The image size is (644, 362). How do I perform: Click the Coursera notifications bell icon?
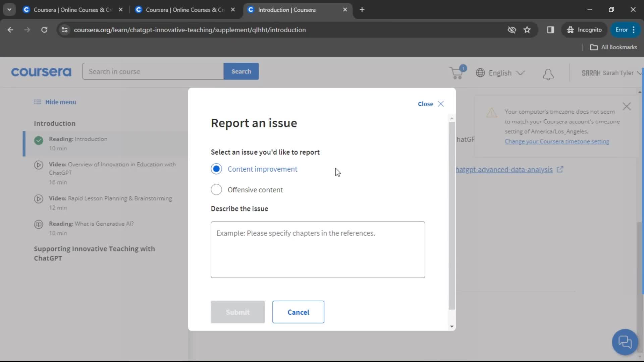point(548,73)
